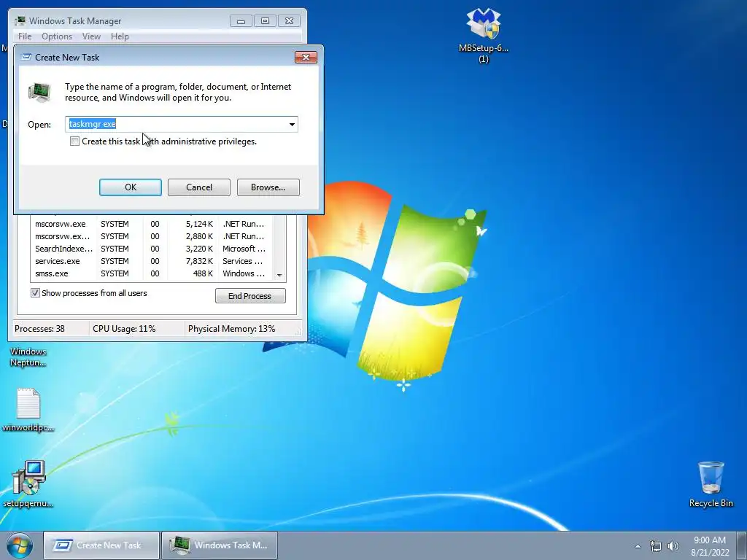Click the 5,124 K memory value

(x=199, y=224)
